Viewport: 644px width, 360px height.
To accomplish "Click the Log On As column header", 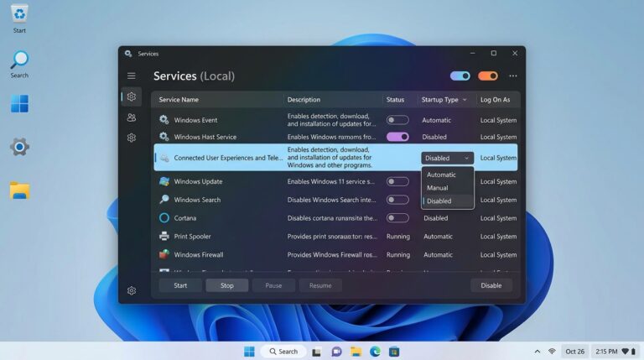I will pos(495,100).
